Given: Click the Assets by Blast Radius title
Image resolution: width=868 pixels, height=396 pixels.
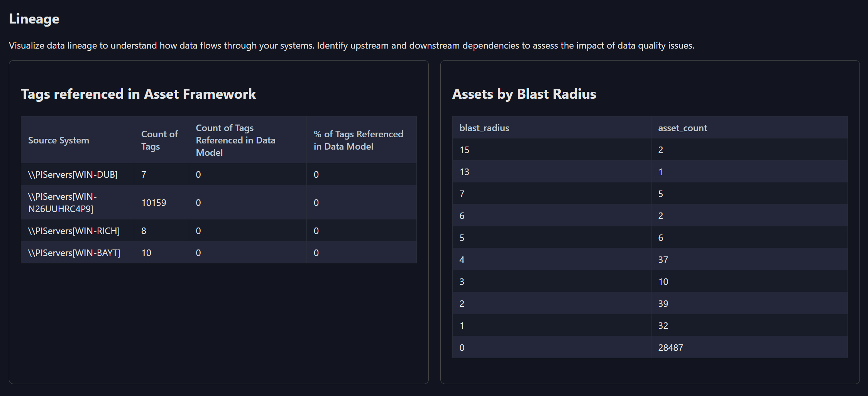Looking at the screenshot, I should (x=524, y=94).
